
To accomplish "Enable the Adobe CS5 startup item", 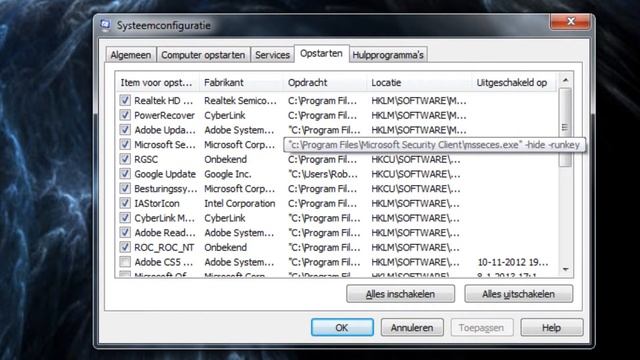I will click(x=125, y=262).
